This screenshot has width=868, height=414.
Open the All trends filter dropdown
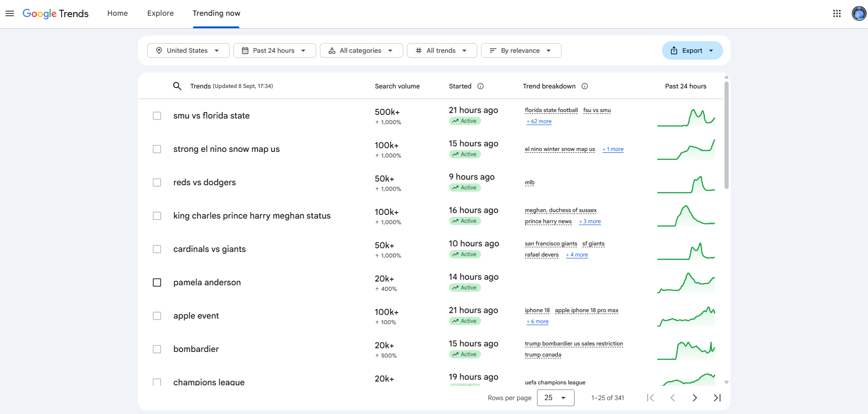(x=442, y=50)
